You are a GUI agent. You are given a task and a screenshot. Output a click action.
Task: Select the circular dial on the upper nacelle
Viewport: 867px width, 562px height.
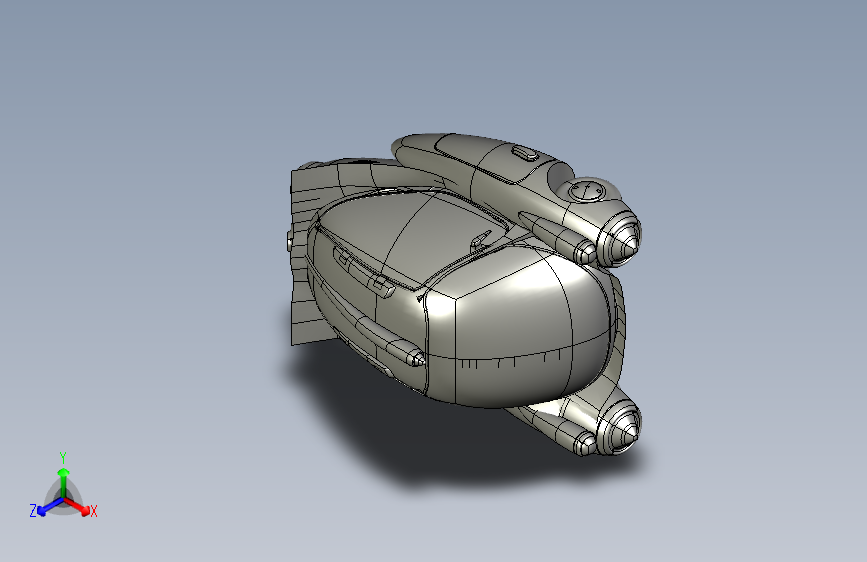point(587,191)
